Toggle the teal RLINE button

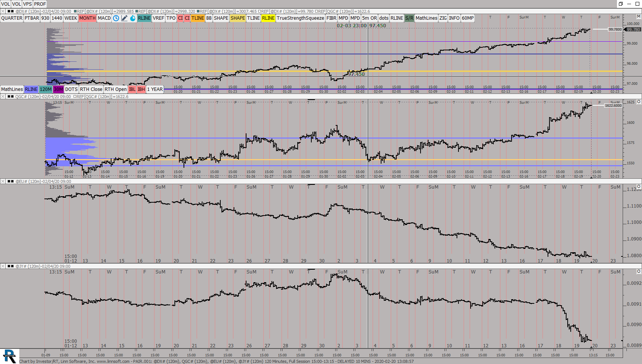click(x=144, y=18)
